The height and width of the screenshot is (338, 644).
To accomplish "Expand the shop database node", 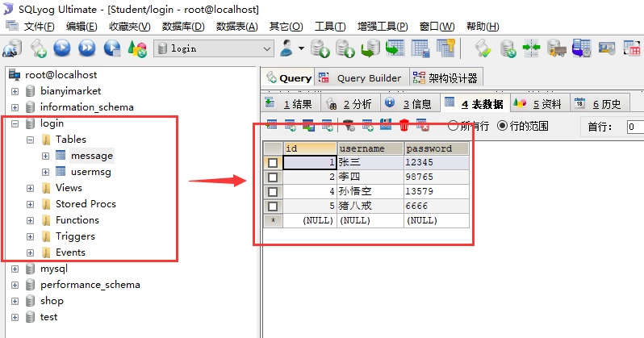I will (x=15, y=302).
